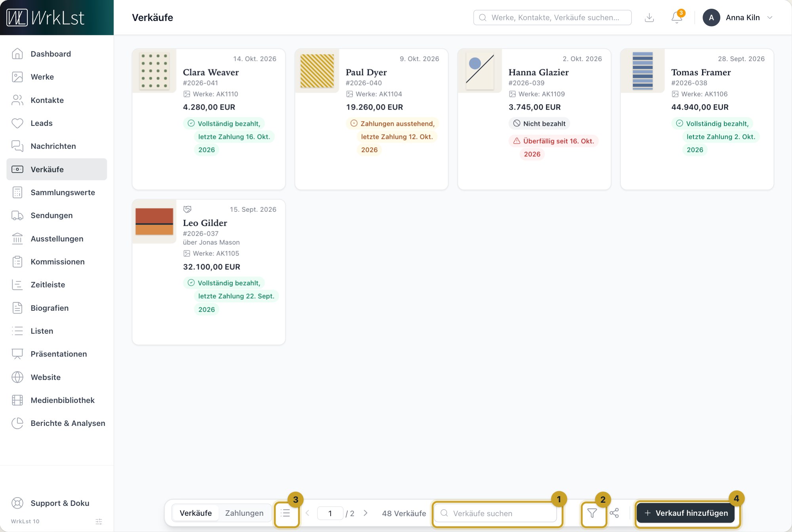Open the Dashboard sidebar item
The image size is (792, 532).
tap(57, 54)
